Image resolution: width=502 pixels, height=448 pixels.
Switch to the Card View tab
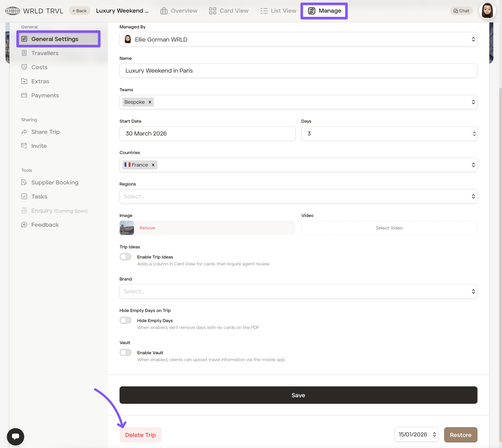229,11
